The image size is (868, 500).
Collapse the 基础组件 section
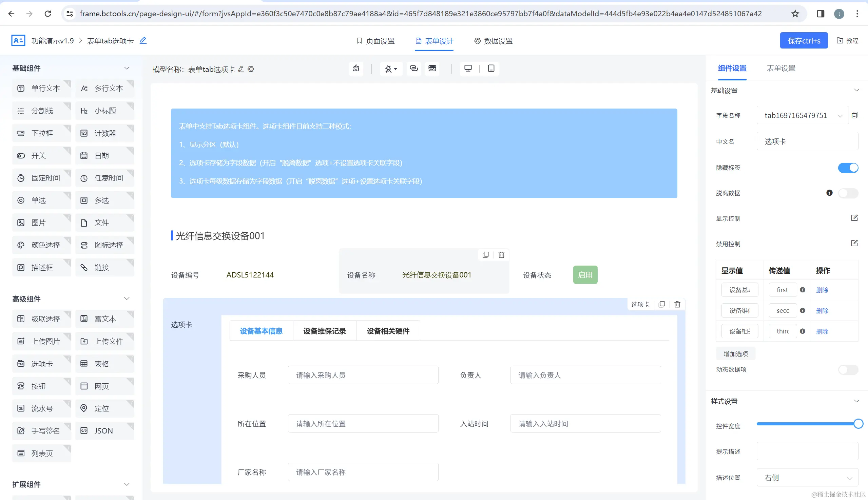click(x=127, y=68)
